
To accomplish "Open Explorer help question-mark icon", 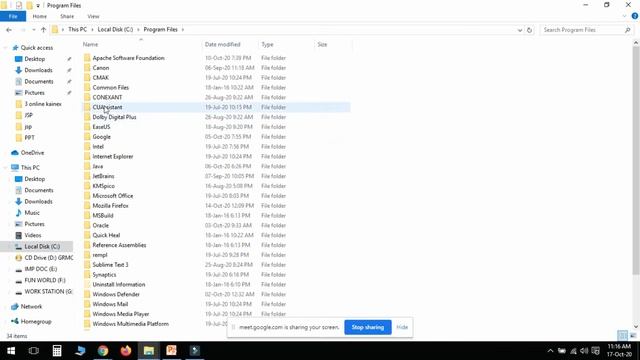I will point(635,16).
